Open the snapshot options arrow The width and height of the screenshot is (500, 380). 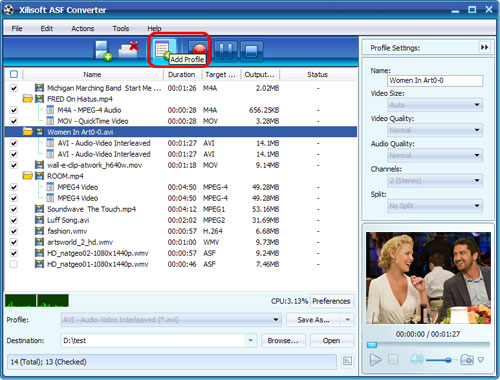click(481, 360)
